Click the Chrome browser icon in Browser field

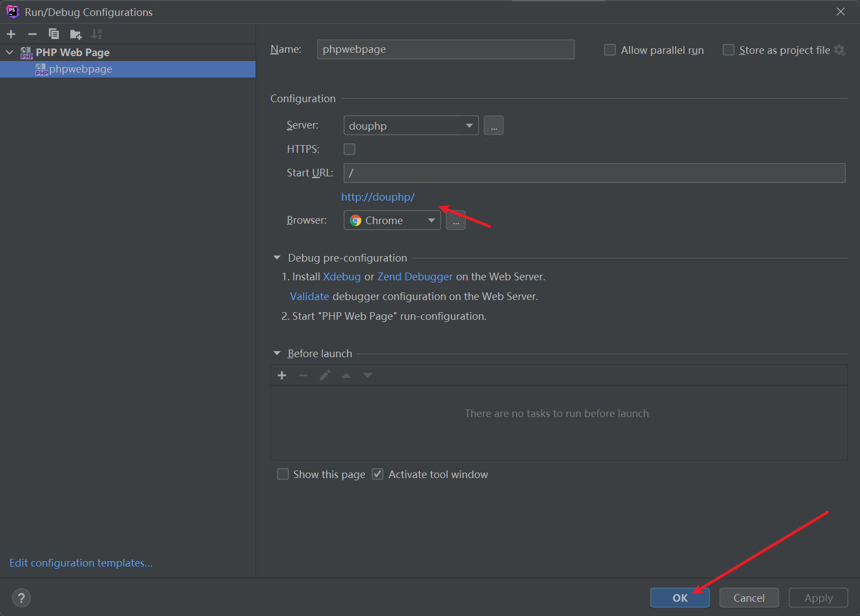[356, 220]
